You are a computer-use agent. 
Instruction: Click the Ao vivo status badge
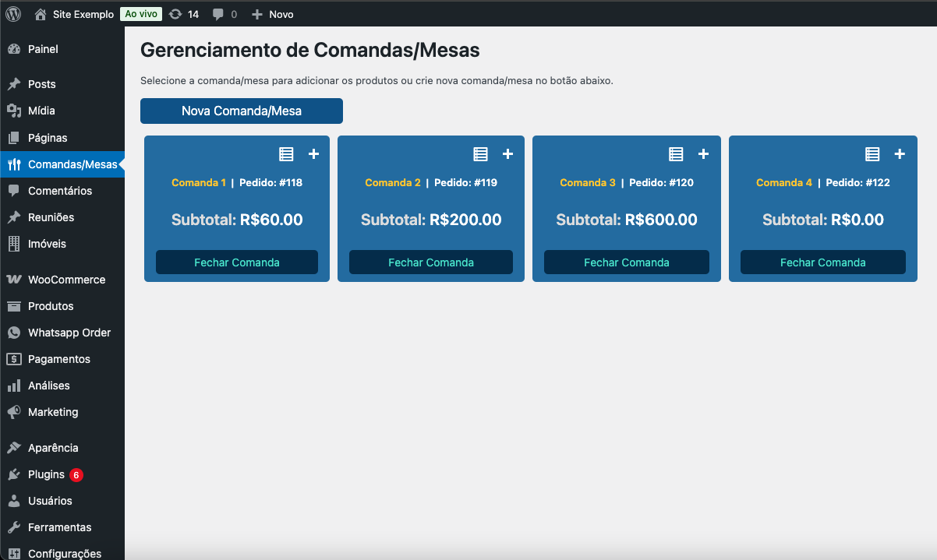pos(141,14)
